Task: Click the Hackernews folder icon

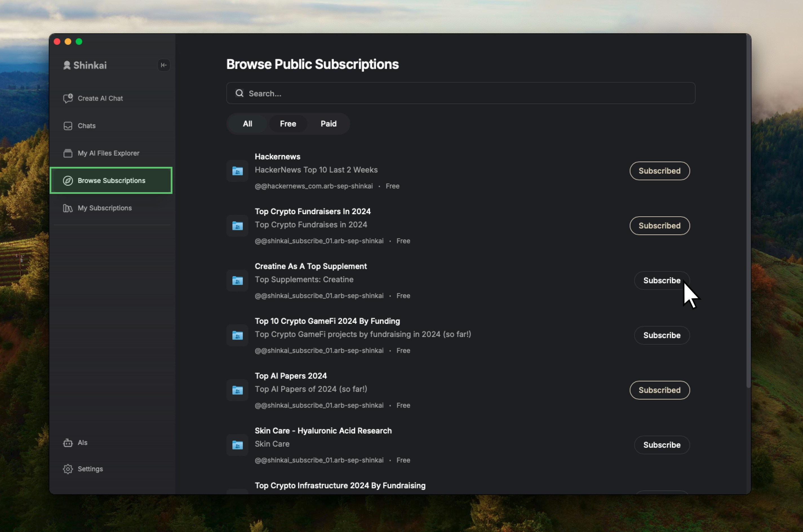Action: [x=238, y=171]
